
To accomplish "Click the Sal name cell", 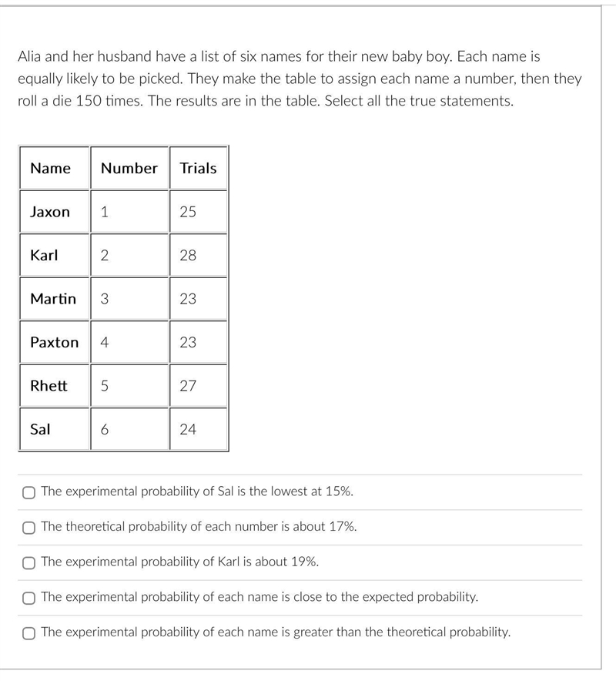I will click(55, 429).
